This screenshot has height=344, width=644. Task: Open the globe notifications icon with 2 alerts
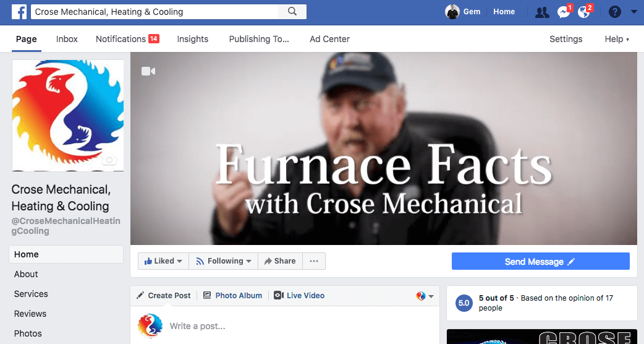pyautogui.click(x=584, y=12)
